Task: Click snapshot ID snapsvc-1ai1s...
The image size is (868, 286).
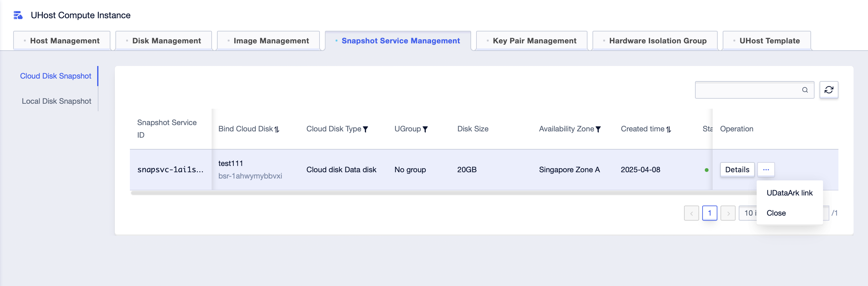Action: pyautogui.click(x=170, y=169)
